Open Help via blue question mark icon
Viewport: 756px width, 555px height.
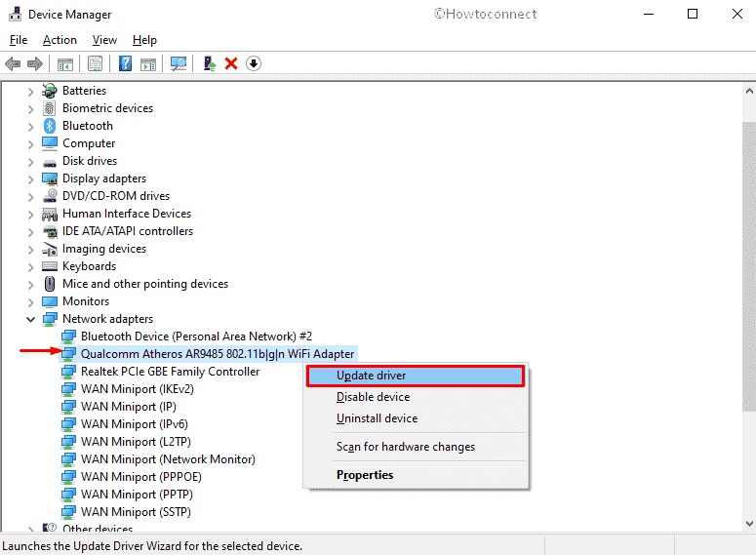click(x=126, y=63)
